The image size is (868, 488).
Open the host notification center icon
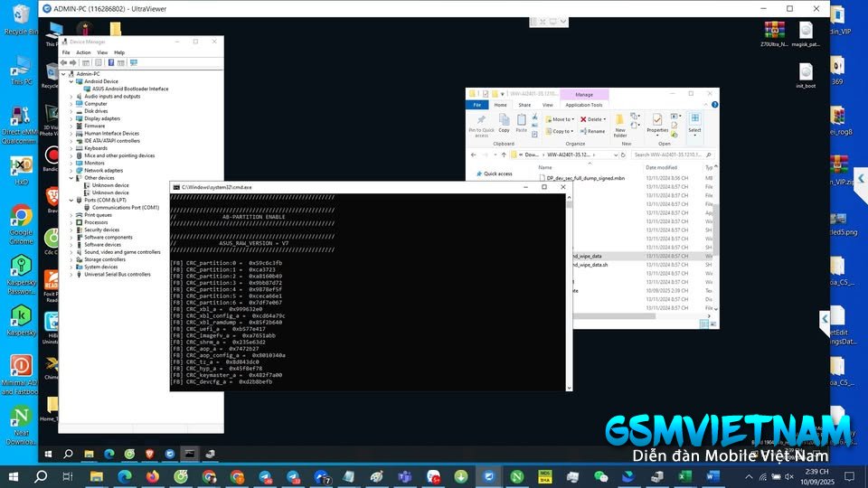[x=849, y=476]
